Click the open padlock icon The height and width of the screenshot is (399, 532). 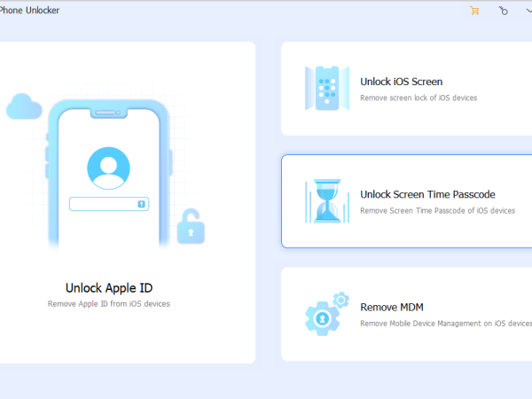191,226
